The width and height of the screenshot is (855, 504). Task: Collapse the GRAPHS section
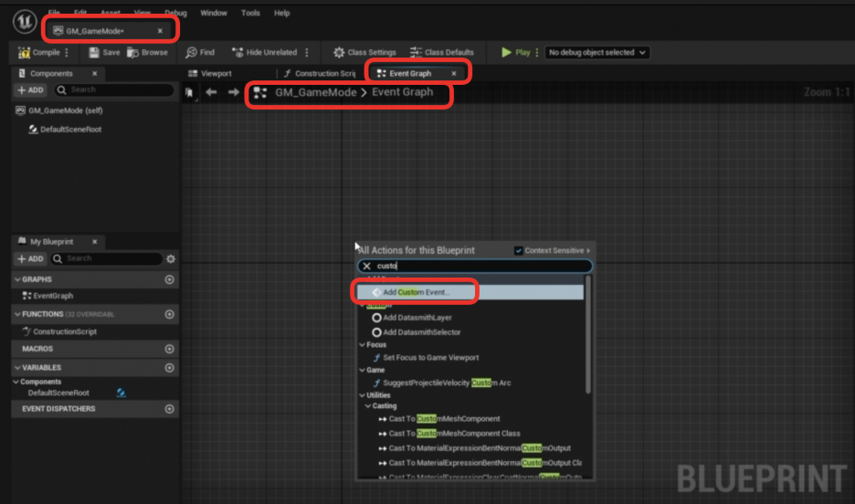pyautogui.click(x=17, y=279)
